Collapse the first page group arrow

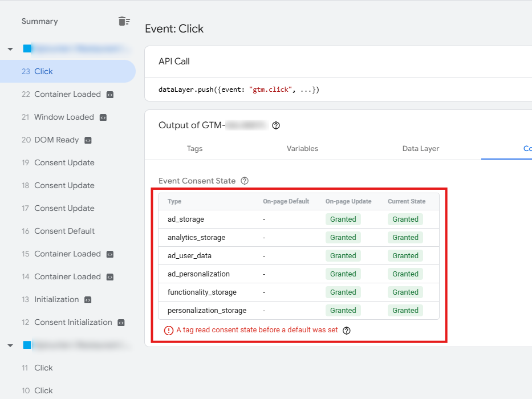coord(10,49)
